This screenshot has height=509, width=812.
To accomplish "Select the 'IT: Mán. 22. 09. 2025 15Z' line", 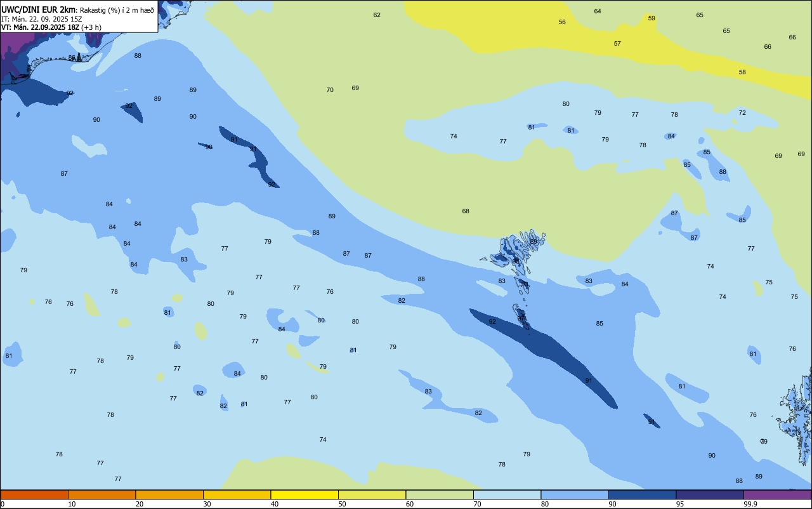I will click(42, 19).
